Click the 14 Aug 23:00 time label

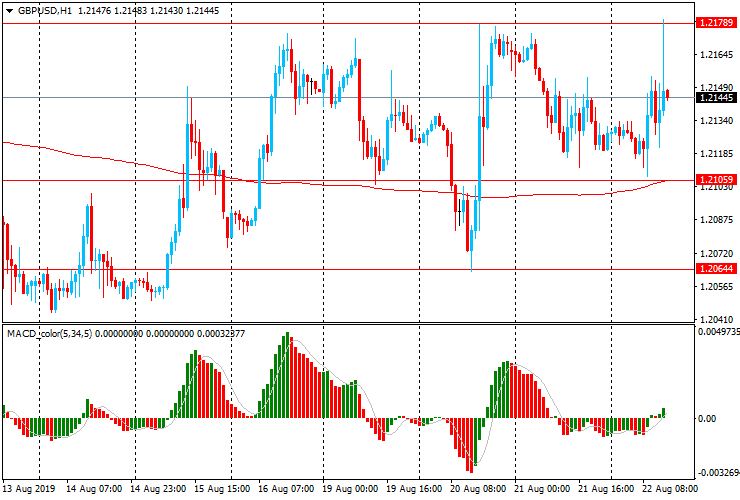click(x=159, y=488)
